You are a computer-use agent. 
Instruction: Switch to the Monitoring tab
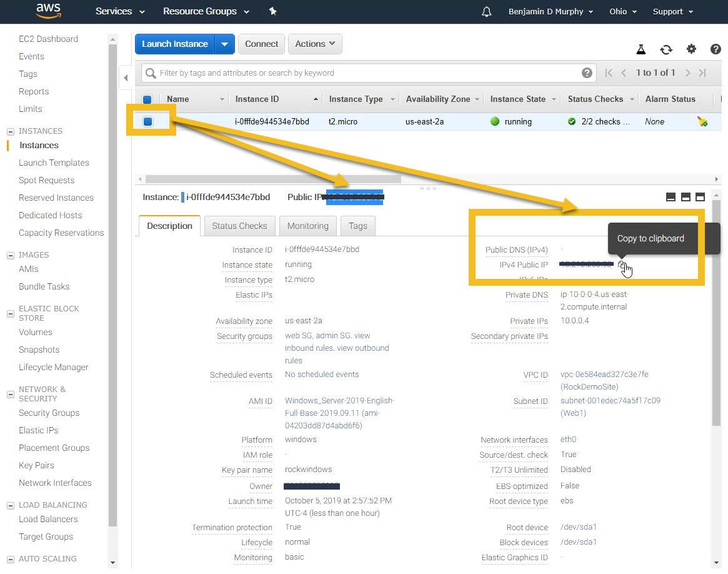308,226
